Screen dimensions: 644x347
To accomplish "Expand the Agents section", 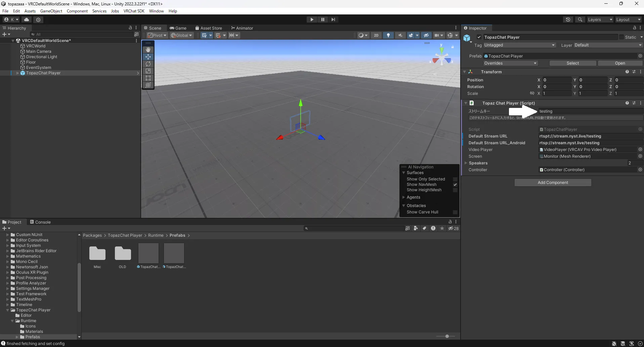I will coord(403,197).
